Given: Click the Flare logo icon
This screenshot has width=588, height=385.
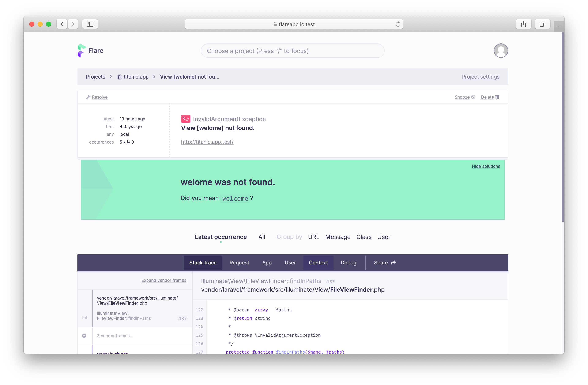Looking at the screenshot, I should pos(82,51).
